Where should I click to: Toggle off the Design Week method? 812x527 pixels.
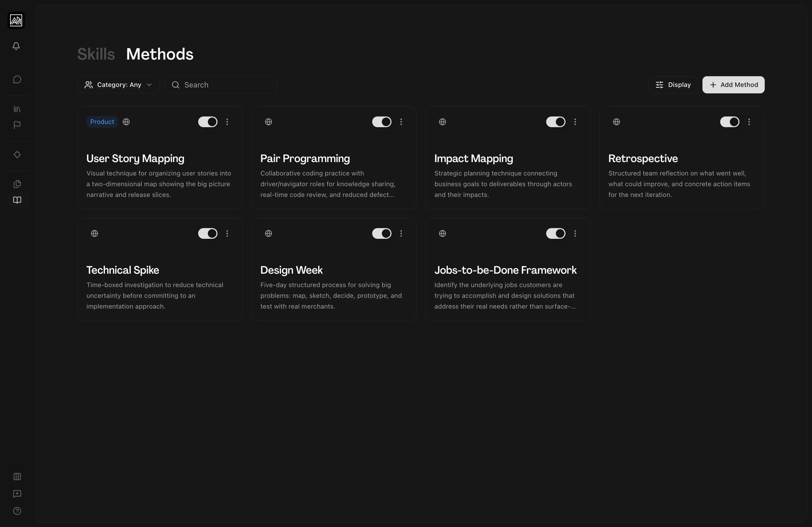(382, 233)
